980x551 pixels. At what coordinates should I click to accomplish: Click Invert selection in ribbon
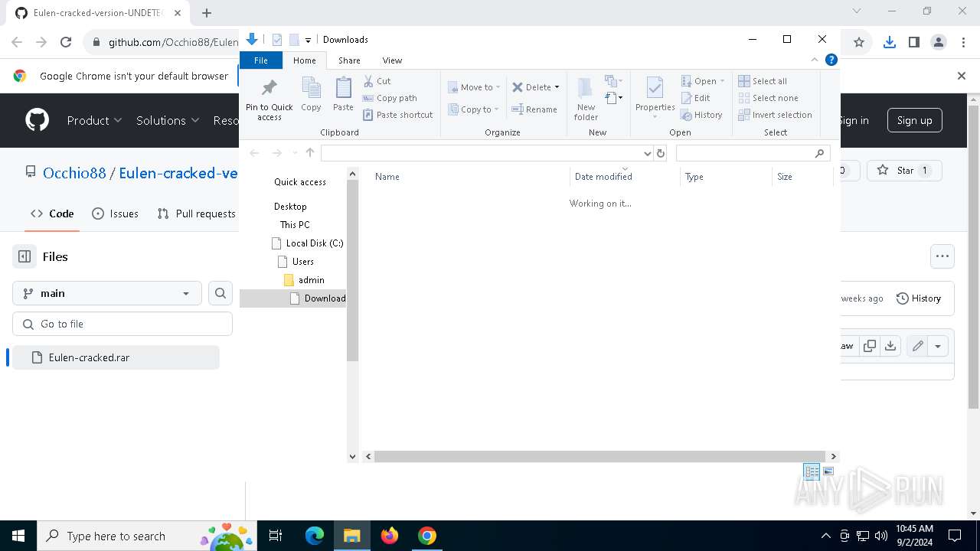[775, 115]
